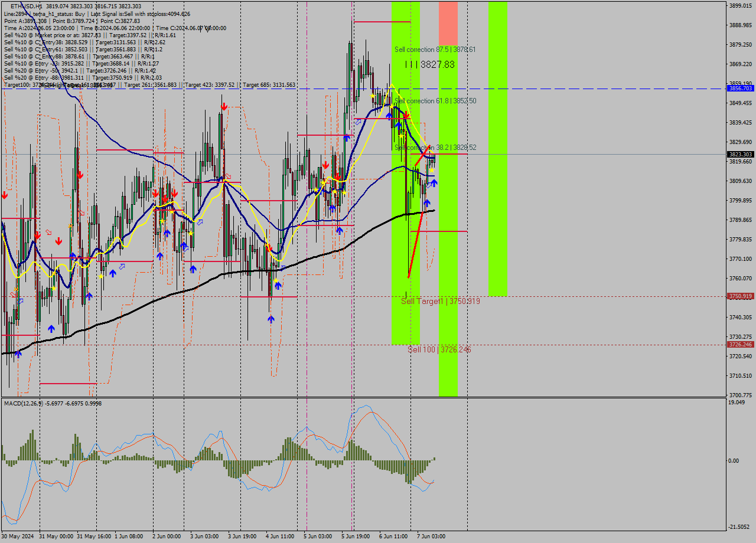Viewport: 756px width, 543px height.
Task: Select the red down arrow near the 31 May candles
Action: (x=59, y=240)
